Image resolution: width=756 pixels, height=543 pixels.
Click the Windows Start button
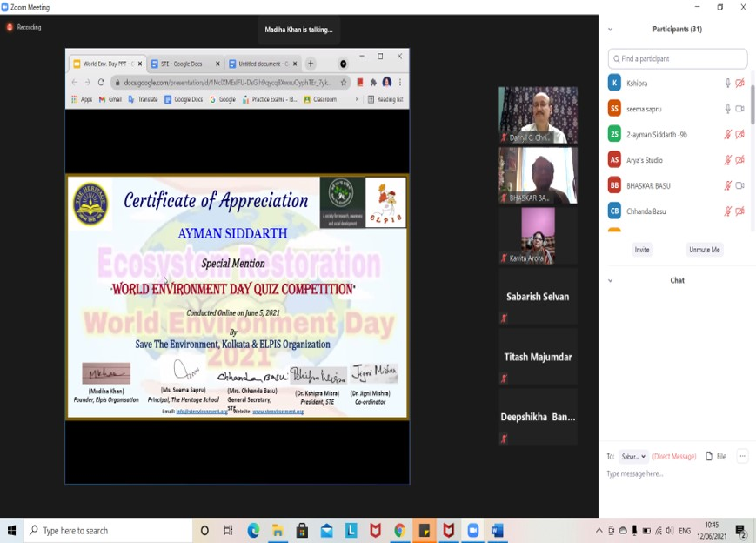pos(11,531)
